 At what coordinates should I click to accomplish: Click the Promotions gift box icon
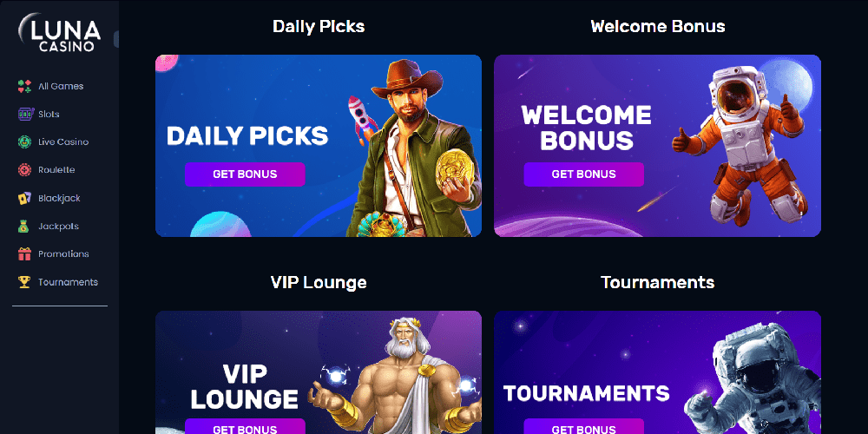24,254
